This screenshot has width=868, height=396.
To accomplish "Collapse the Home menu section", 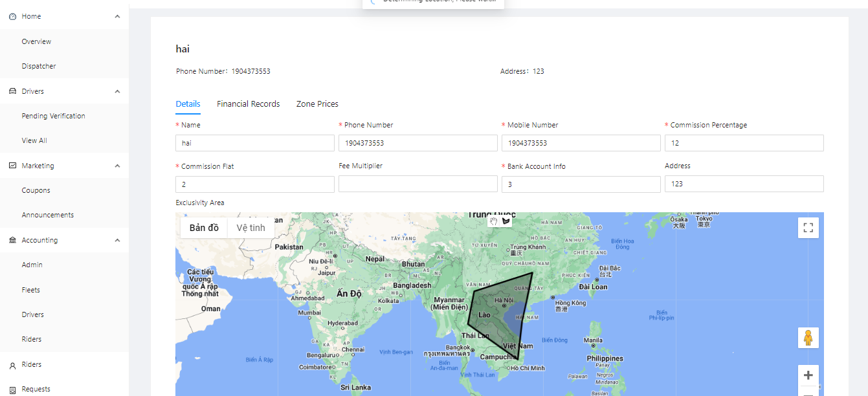I will pos(117,17).
